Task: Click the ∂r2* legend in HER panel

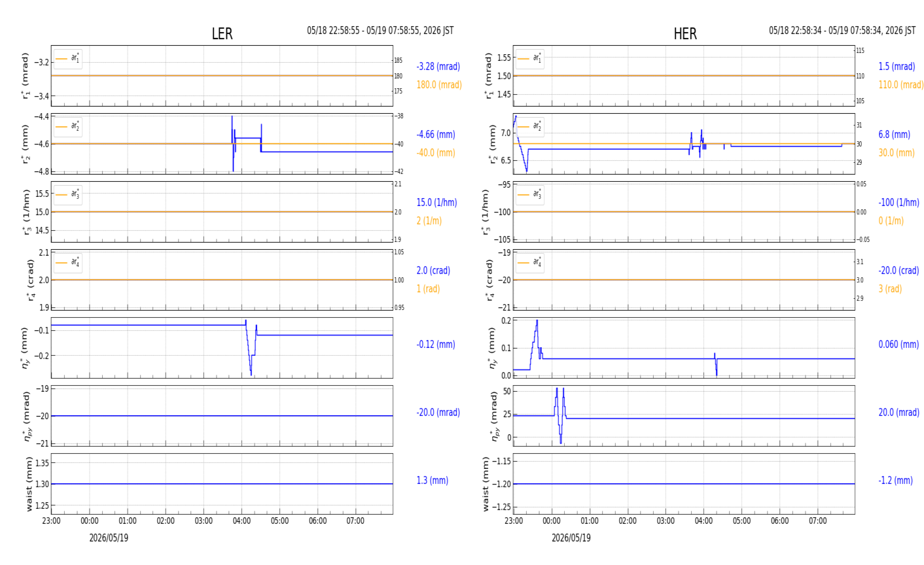Action: click(530, 127)
